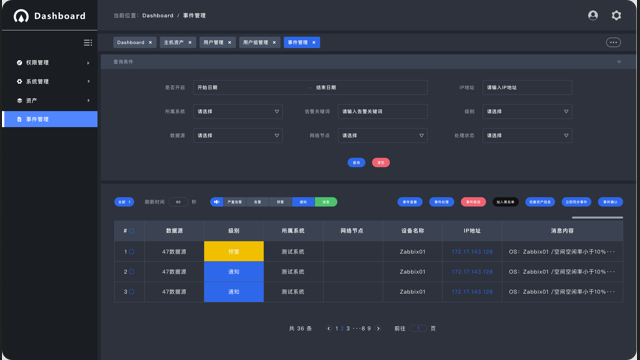Click the 告警关键词 input field

[x=382, y=111]
